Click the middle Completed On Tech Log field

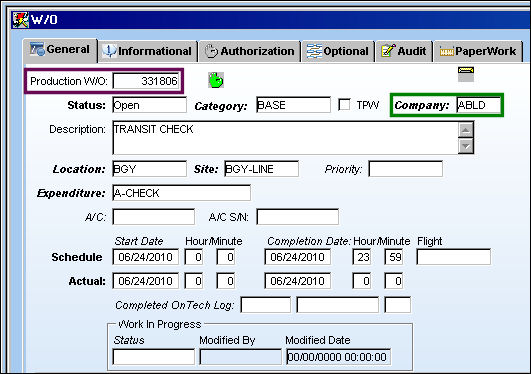(338, 305)
